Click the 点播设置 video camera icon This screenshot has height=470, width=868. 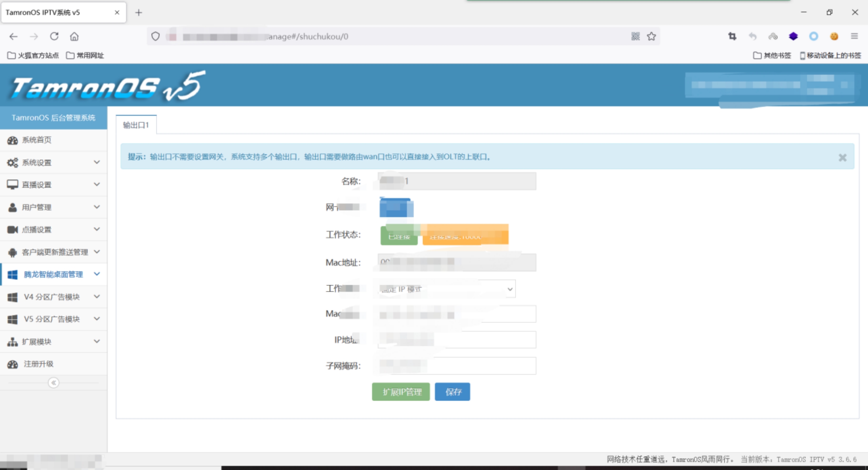click(x=13, y=230)
